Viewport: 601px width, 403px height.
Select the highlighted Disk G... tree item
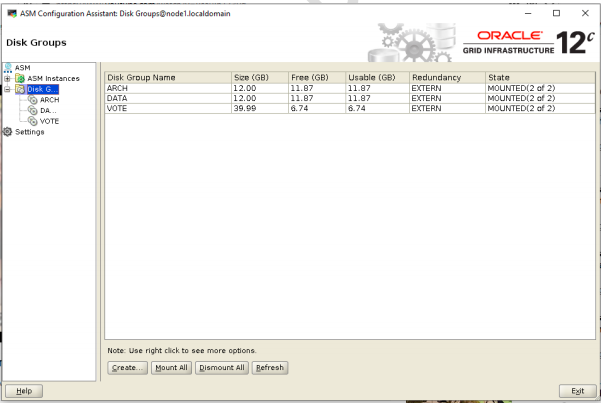pyautogui.click(x=43, y=89)
